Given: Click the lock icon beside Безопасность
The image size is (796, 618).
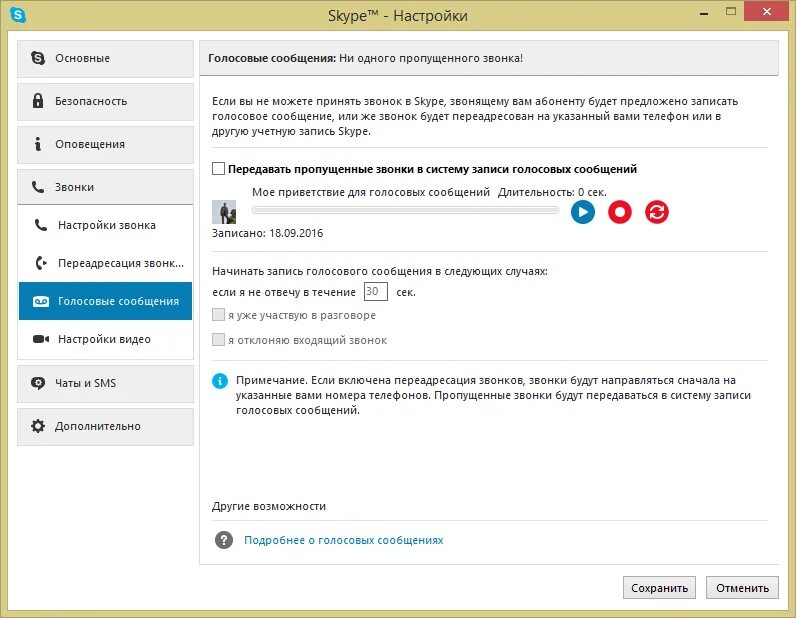Looking at the screenshot, I should [38, 101].
